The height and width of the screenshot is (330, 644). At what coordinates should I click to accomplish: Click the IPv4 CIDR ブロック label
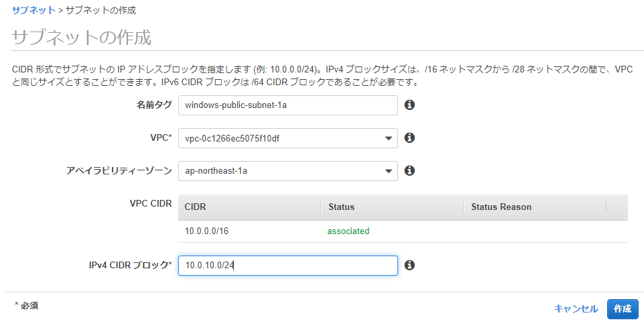(x=130, y=265)
